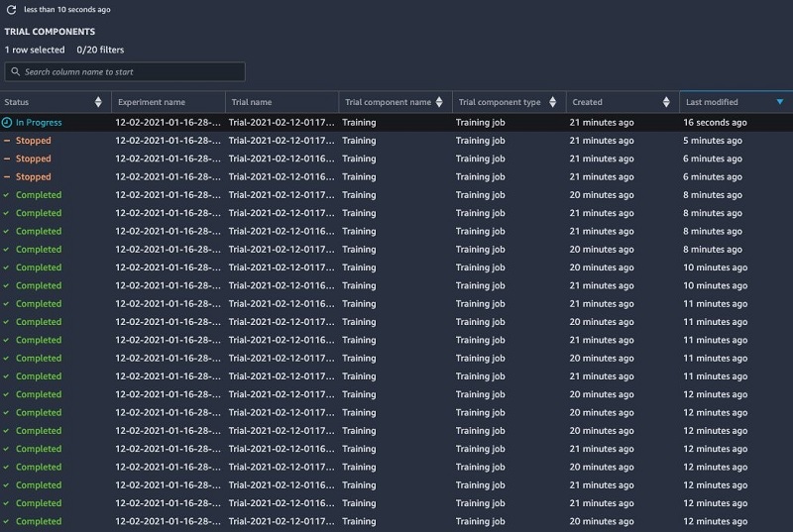Click the 'less than 10 seconds ago' refresh text
793x532 pixels.
point(67,10)
